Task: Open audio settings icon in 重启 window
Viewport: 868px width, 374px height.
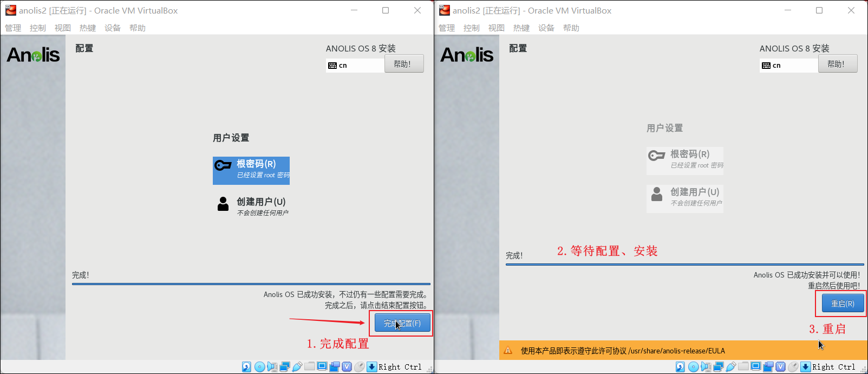Action: click(x=706, y=367)
